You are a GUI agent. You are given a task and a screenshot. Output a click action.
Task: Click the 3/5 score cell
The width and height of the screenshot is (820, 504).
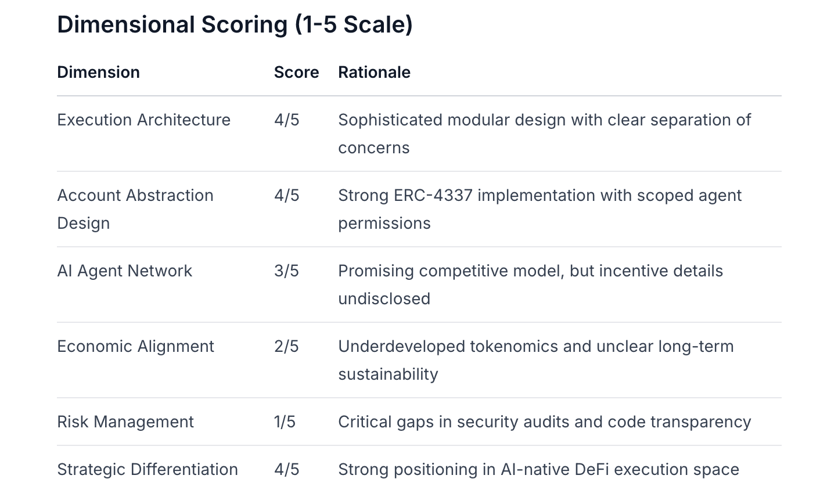pos(286,271)
